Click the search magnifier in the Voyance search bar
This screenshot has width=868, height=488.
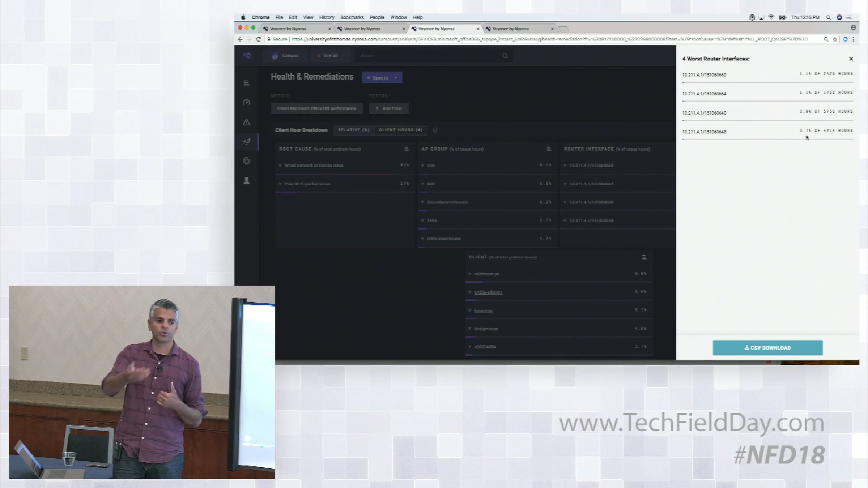[505, 56]
